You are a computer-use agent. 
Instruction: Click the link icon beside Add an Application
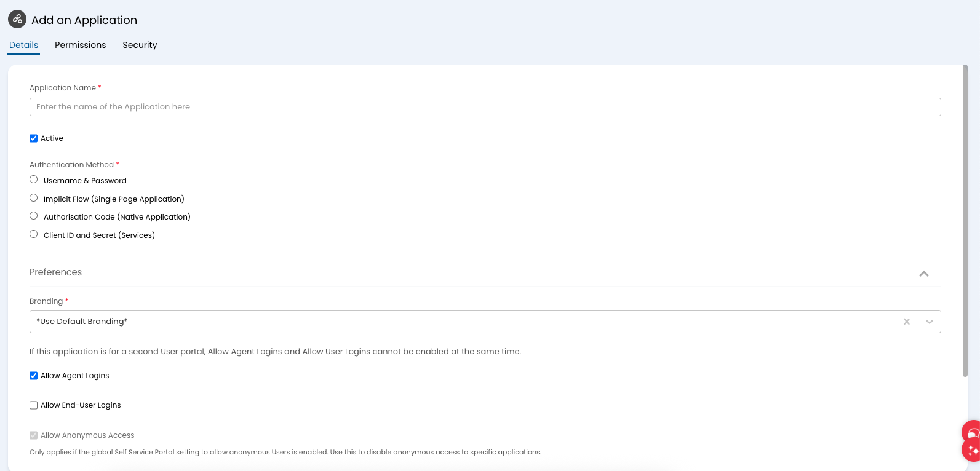click(x=17, y=20)
